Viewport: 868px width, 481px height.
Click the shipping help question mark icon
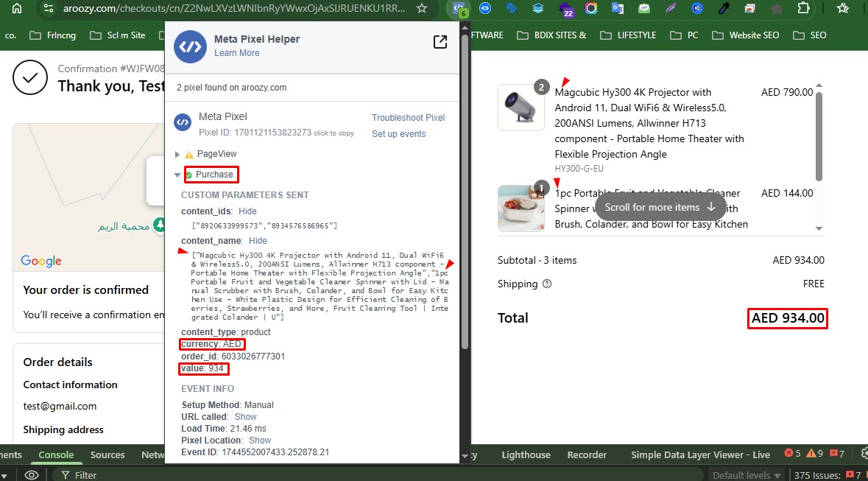pos(546,284)
